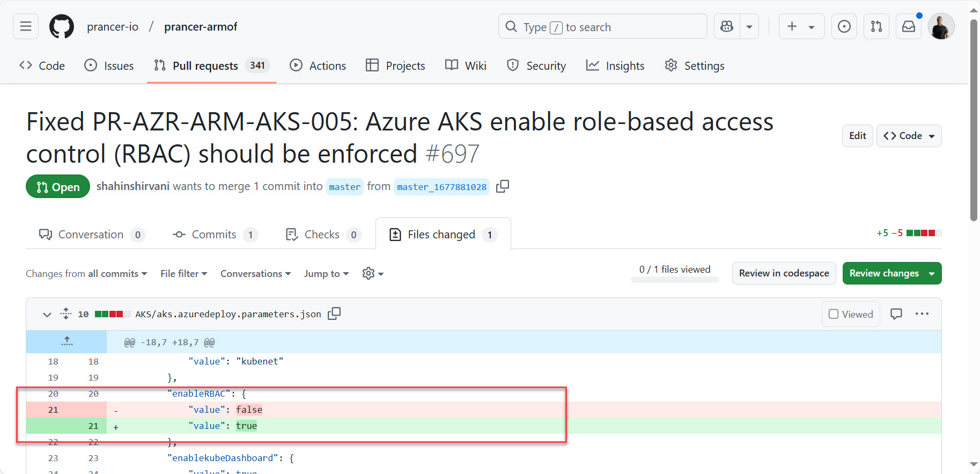The width and height of the screenshot is (980, 474).
Task: Open the prancer-io organization link
Action: coord(113,27)
